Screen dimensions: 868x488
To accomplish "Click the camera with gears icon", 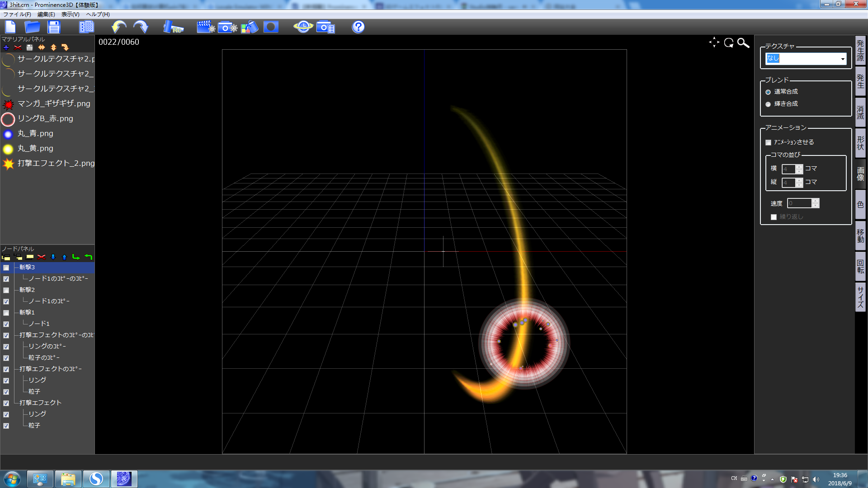I will pos(227,27).
